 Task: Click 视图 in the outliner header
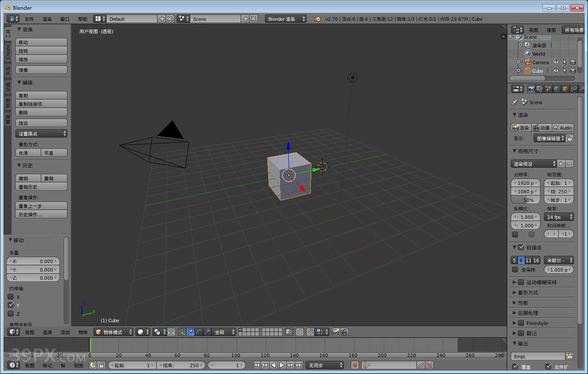[534, 30]
